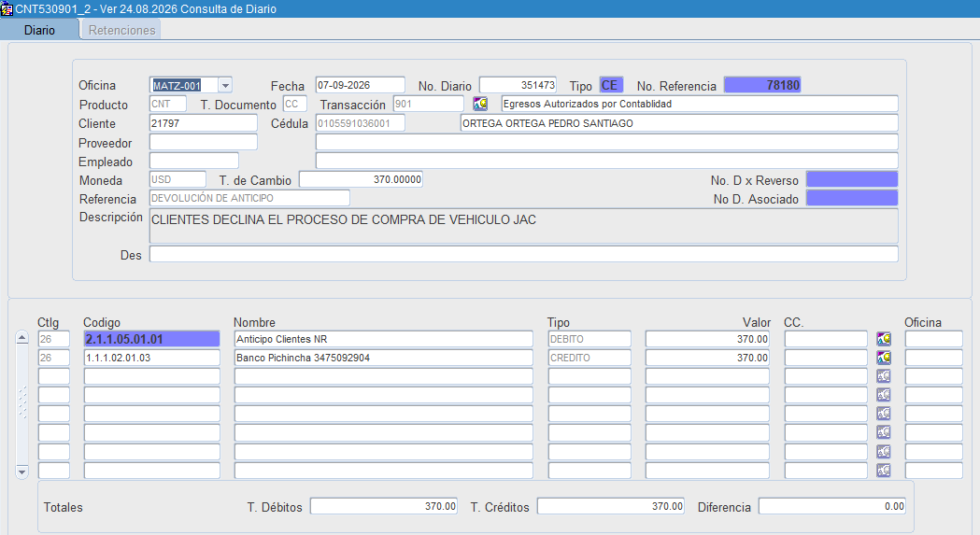The height and width of the screenshot is (535, 980).
Task: Click the Nombre column header
Action: 254,322
